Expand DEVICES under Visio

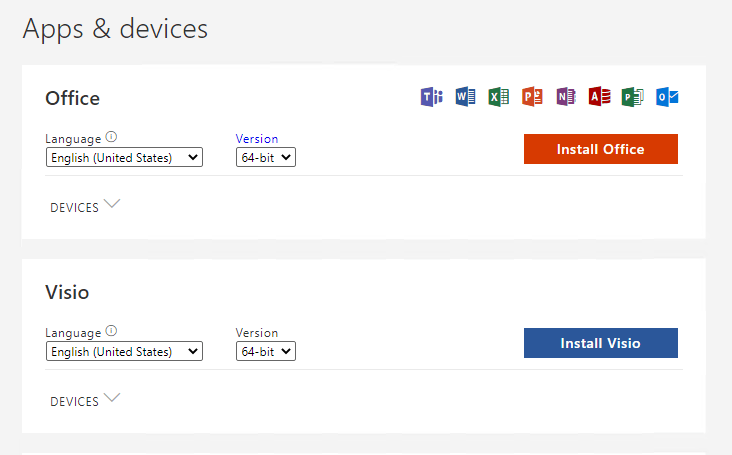pyautogui.click(x=85, y=400)
